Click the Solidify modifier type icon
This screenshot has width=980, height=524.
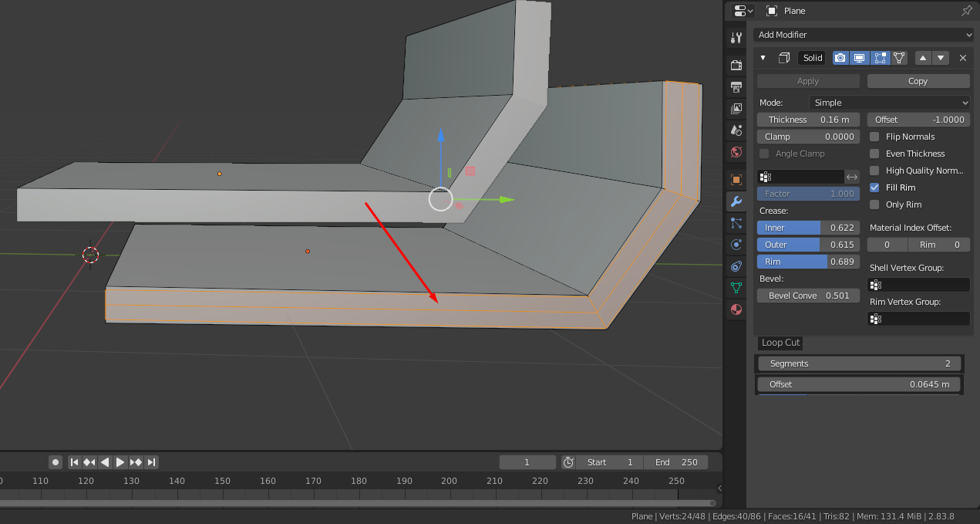pos(785,58)
